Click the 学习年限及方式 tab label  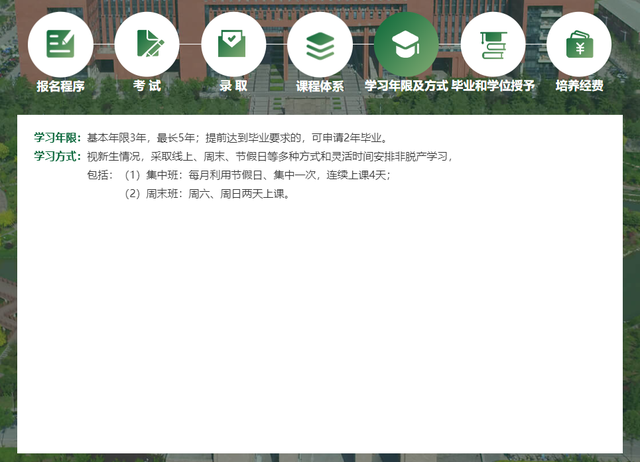407,86
